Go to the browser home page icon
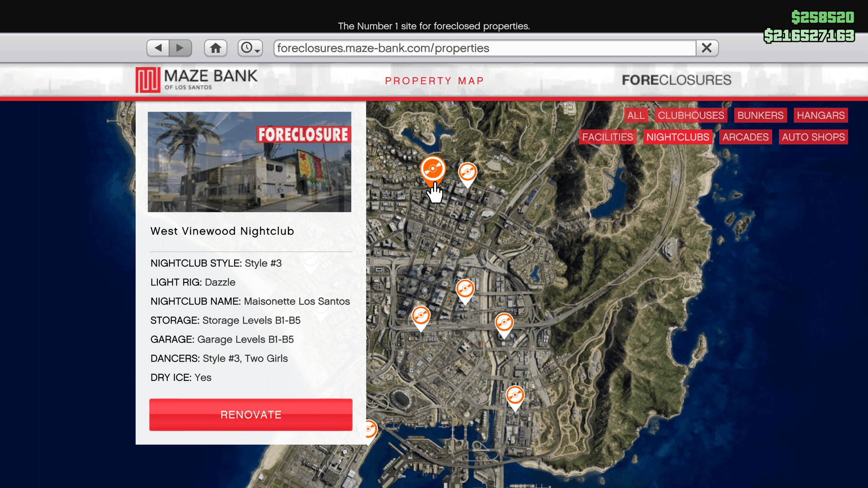The width and height of the screenshot is (868, 488). (216, 48)
